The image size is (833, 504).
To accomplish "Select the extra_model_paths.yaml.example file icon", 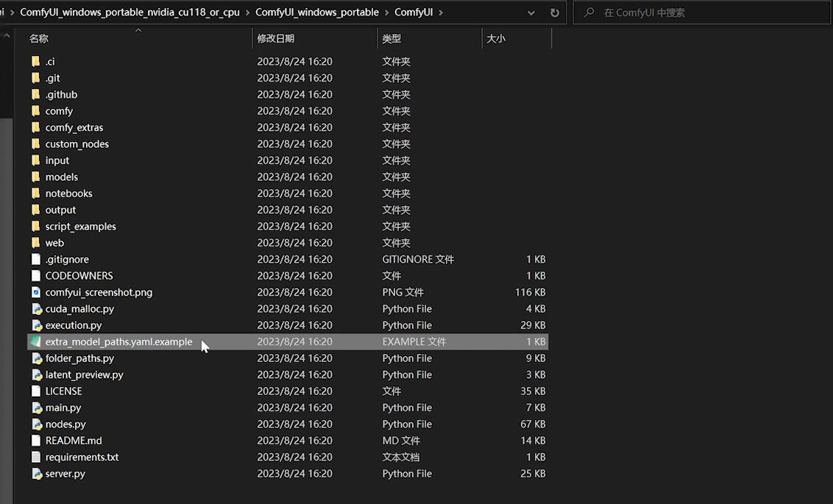I will [35, 341].
